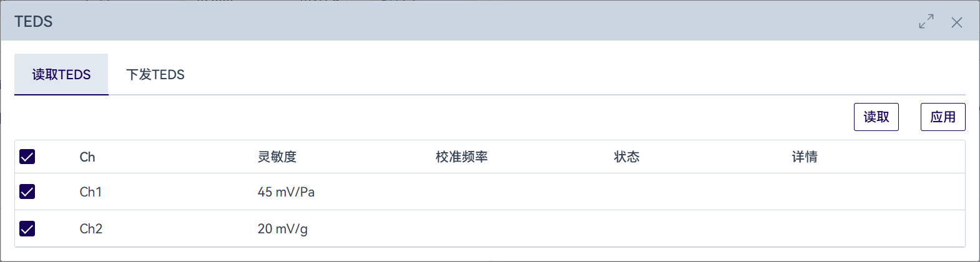The image size is (980, 262).
Task: Switch to the 读取TEDS tab
Action: pos(61,75)
